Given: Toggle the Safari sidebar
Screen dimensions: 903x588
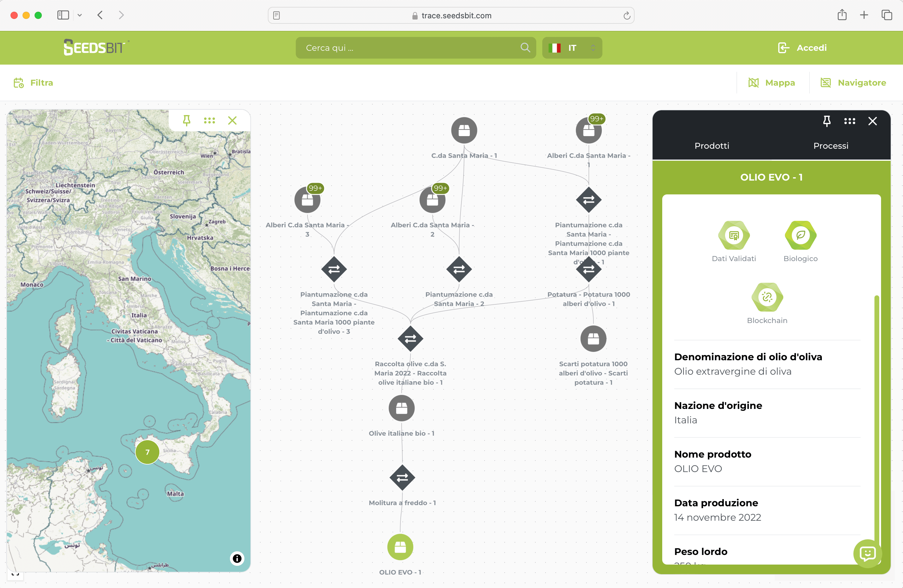Looking at the screenshot, I should 63,15.
